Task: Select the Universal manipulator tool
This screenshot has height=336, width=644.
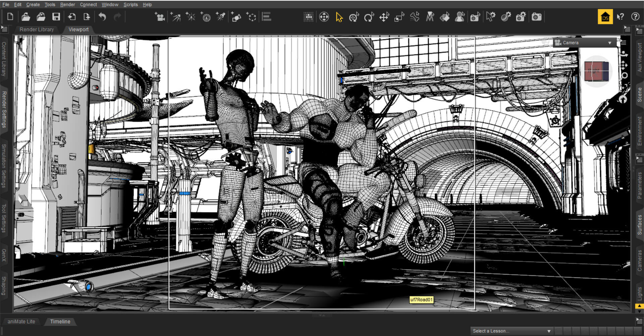Action: click(324, 17)
